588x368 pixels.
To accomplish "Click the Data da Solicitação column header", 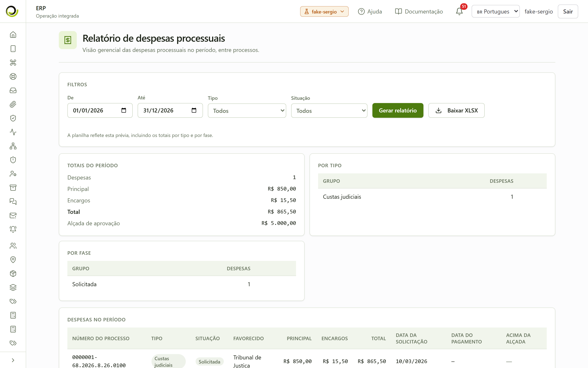I will (x=411, y=338).
